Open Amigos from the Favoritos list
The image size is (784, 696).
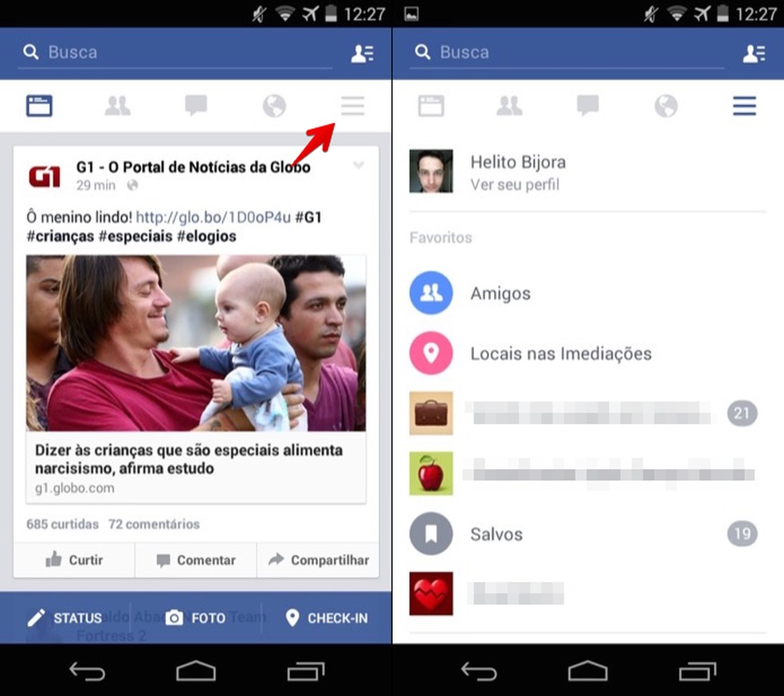(500, 293)
